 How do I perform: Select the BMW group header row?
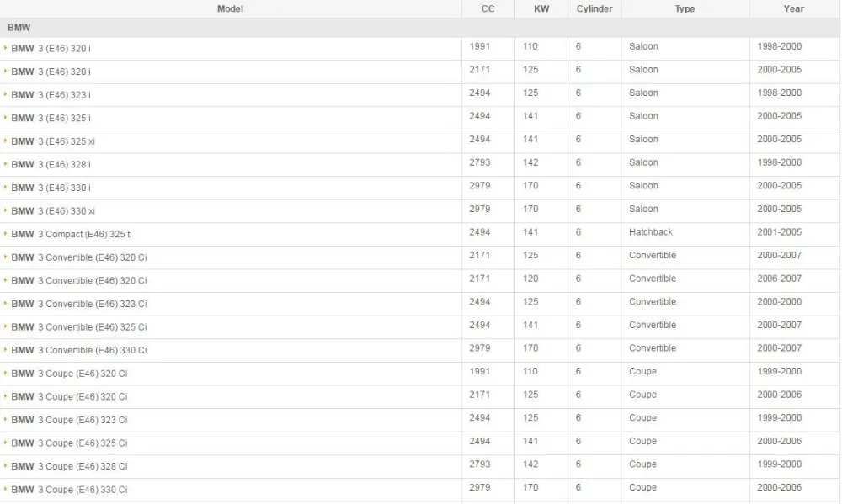(419, 28)
